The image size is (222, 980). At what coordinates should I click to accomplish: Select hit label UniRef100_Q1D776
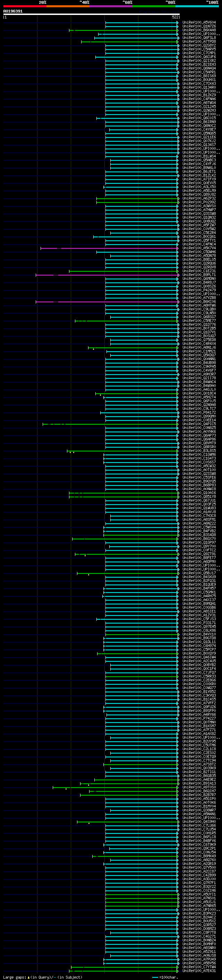click(x=199, y=324)
